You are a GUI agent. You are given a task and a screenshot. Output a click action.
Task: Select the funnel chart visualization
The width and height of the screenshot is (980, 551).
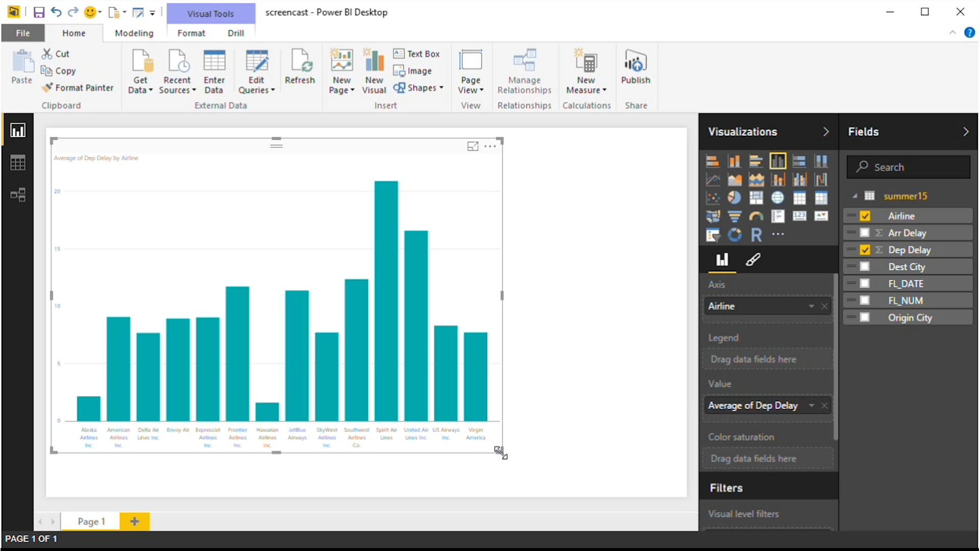[734, 216]
